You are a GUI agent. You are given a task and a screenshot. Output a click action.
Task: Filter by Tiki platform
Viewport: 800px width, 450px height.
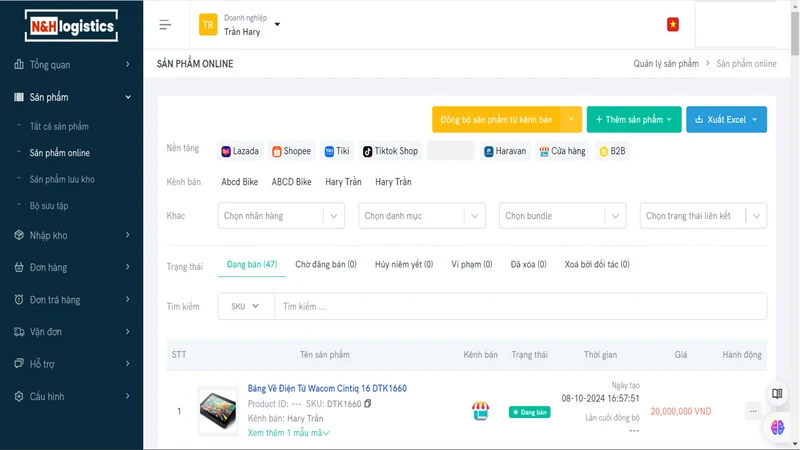(x=337, y=151)
